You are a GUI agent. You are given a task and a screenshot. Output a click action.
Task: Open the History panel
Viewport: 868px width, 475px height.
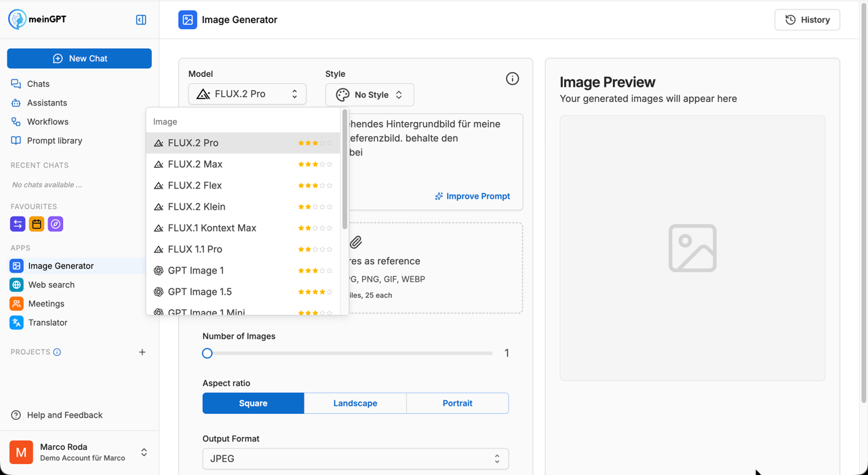tap(808, 20)
